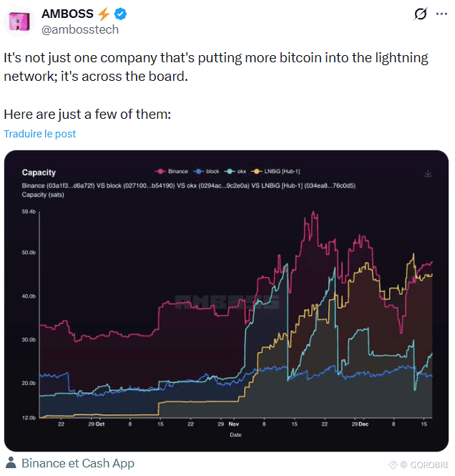The height and width of the screenshot is (476, 455).
Task: Click the blue verified checkmark badge
Action: 120,14
